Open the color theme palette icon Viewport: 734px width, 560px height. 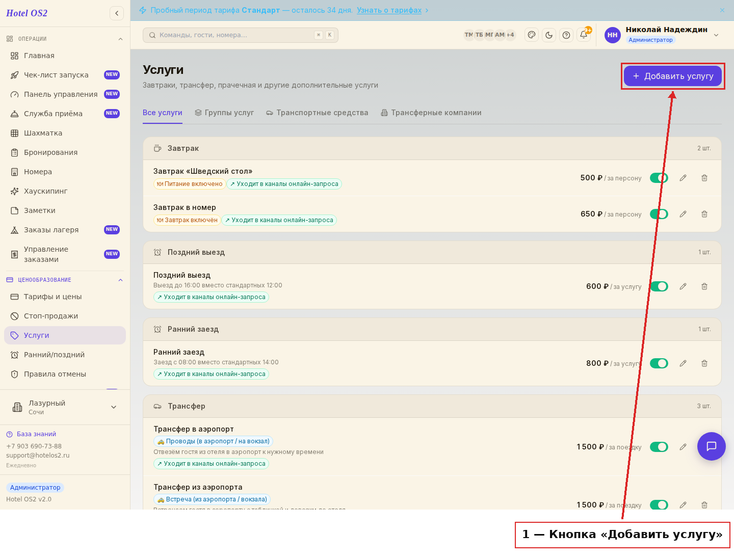pos(532,35)
